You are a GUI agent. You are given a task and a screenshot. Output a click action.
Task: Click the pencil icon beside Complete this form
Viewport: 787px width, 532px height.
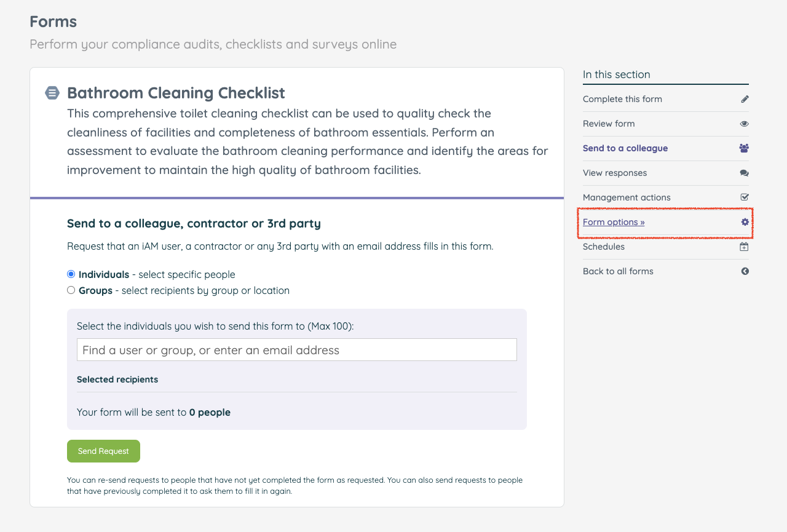tap(745, 99)
